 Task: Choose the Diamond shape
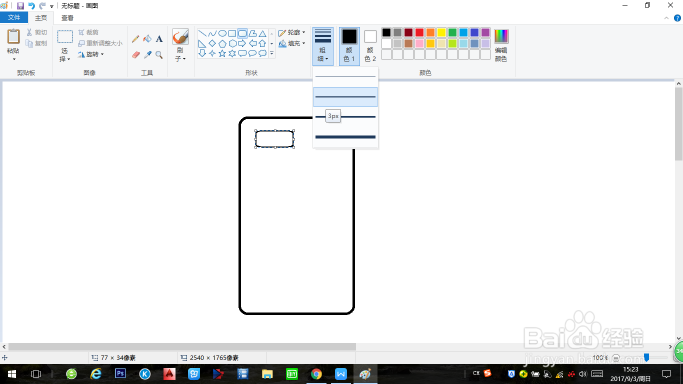[x=212, y=44]
